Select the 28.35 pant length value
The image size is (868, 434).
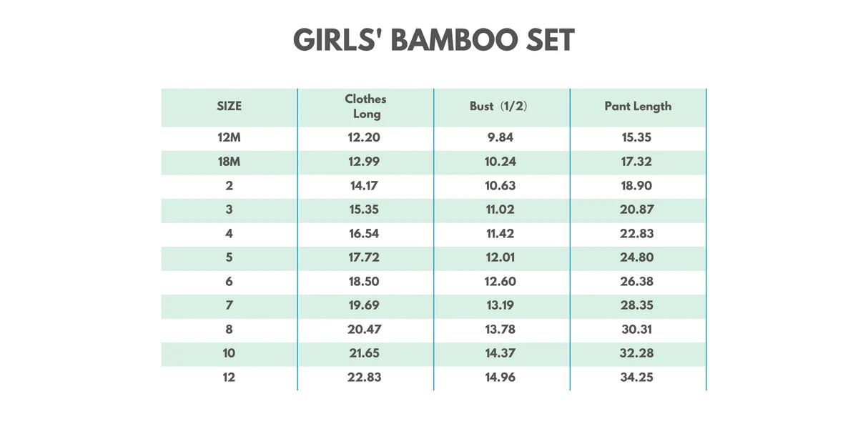(637, 305)
